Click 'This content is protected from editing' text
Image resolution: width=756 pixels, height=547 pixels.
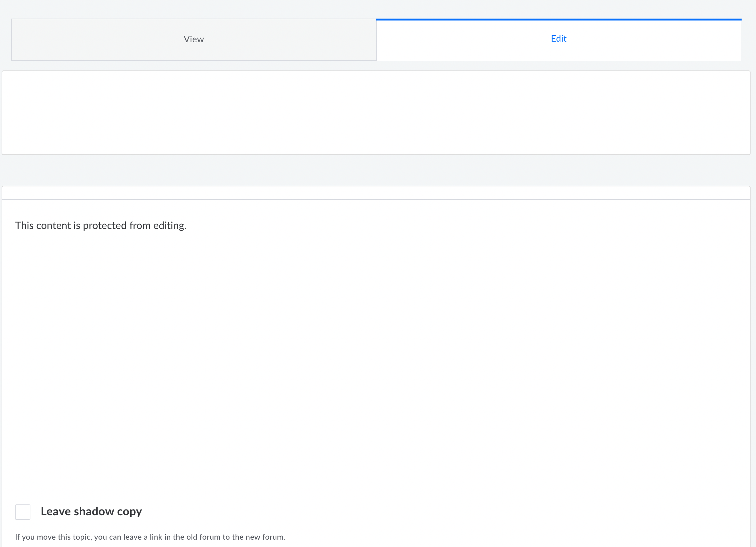(100, 225)
